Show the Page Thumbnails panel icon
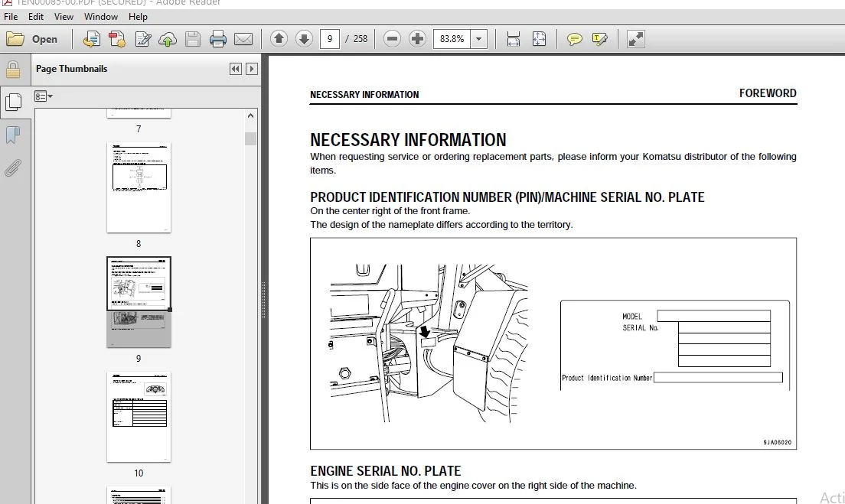 coord(13,102)
